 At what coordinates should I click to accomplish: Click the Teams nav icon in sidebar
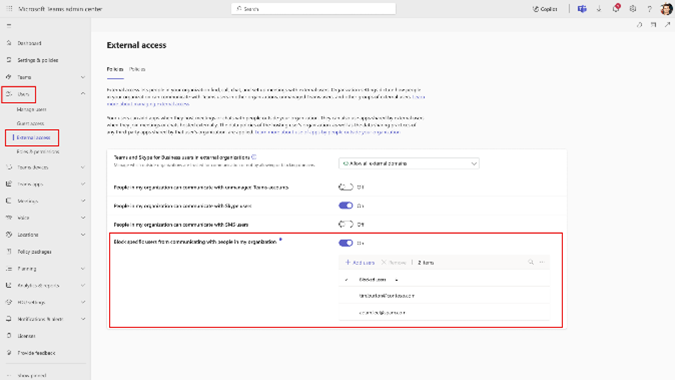point(9,77)
